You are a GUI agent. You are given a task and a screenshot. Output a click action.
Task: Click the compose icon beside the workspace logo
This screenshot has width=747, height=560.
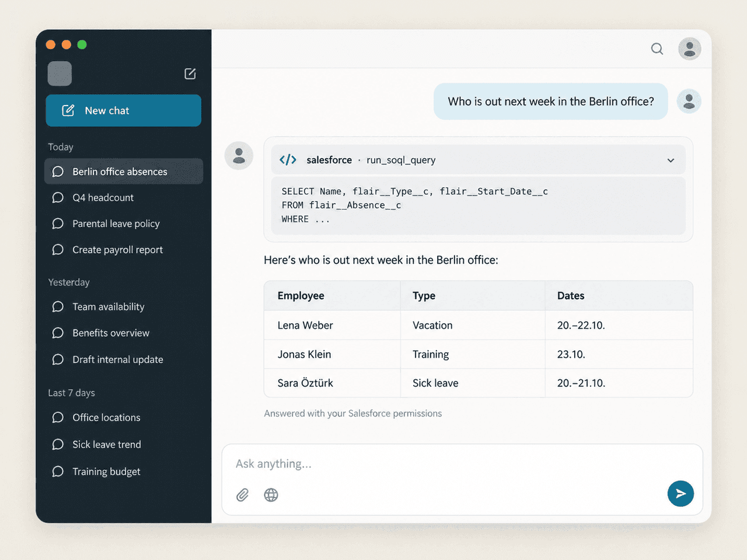pyautogui.click(x=190, y=73)
